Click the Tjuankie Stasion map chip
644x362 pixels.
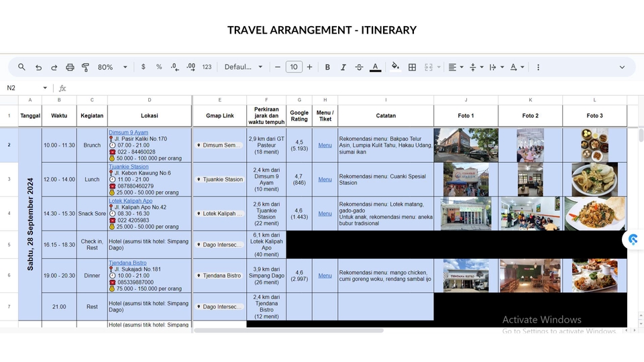tap(220, 180)
